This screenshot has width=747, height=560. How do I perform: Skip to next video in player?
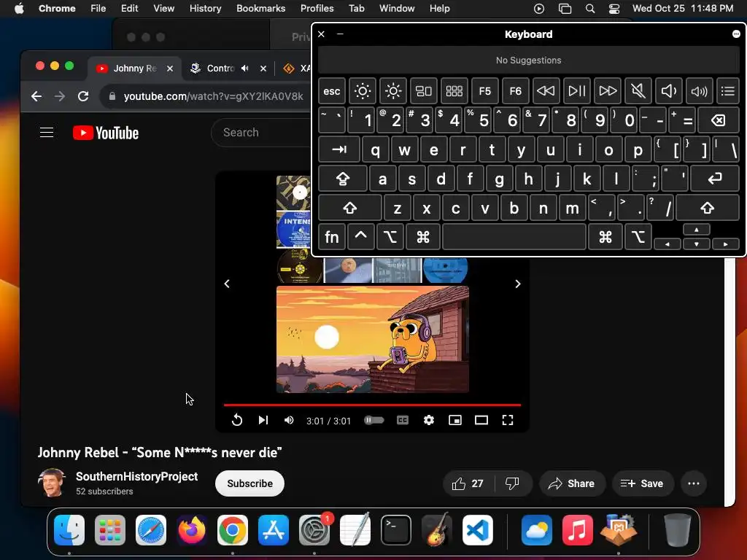263,420
